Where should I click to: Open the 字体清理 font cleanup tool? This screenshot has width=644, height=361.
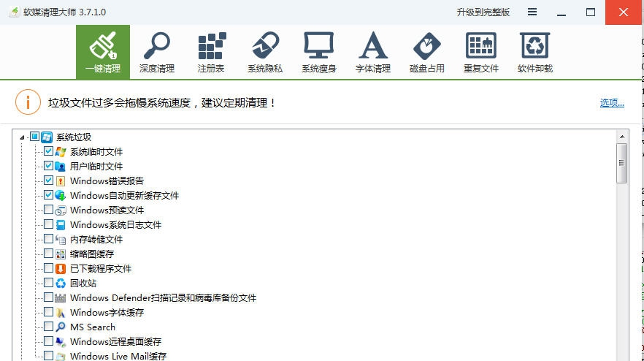click(373, 52)
